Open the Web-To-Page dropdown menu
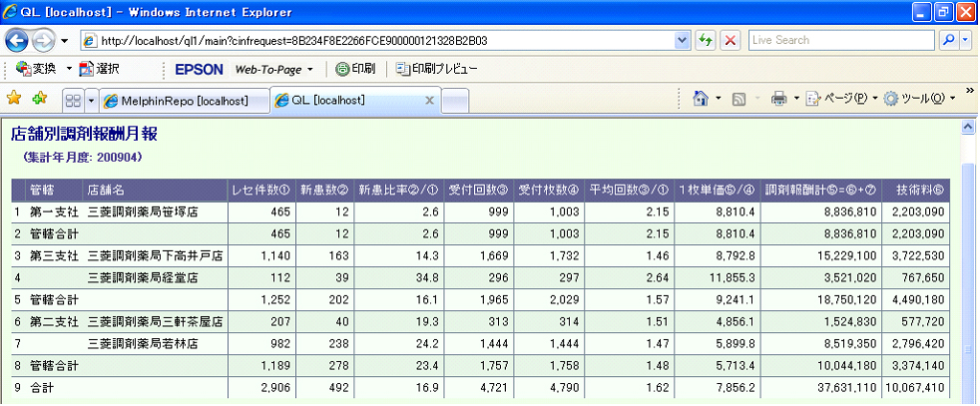 point(273,70)
